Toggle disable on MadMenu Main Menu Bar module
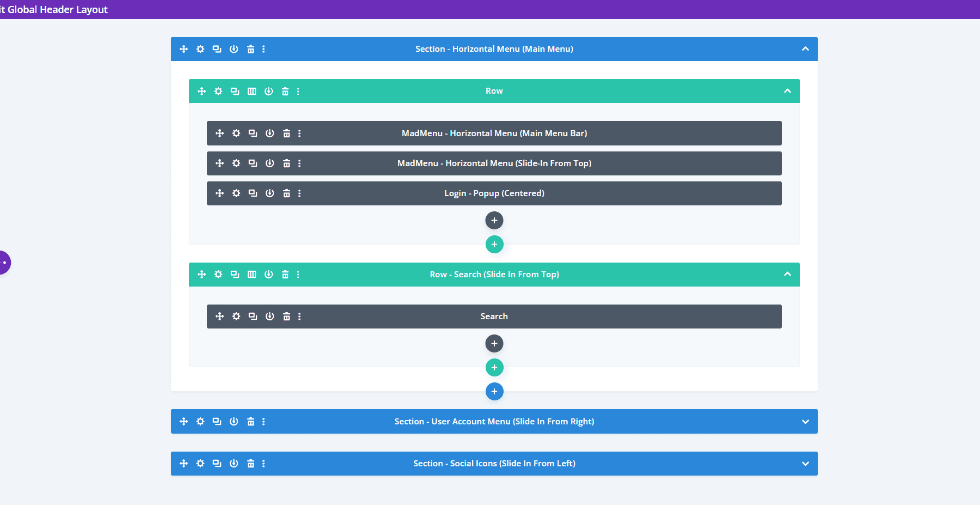980x505 pixels. pos(269,133)
